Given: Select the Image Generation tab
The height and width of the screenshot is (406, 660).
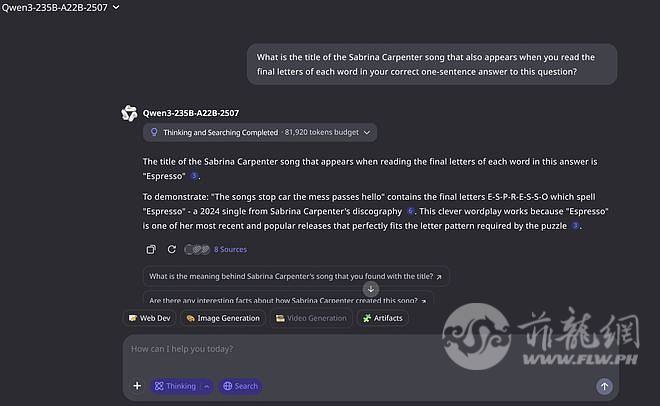Looking at the screenshot, I should 223,318.
